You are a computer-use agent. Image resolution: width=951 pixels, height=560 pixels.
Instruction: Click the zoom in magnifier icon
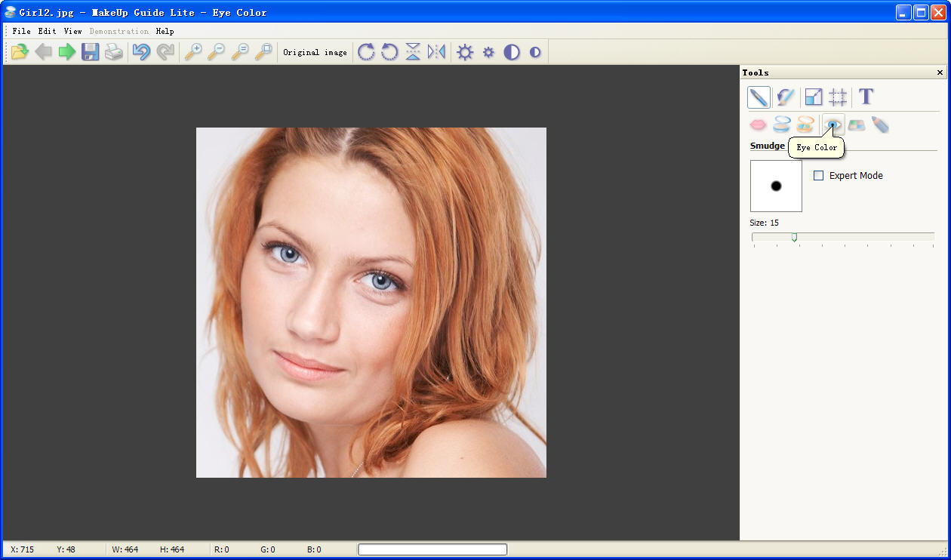click(x=193, y=52)
